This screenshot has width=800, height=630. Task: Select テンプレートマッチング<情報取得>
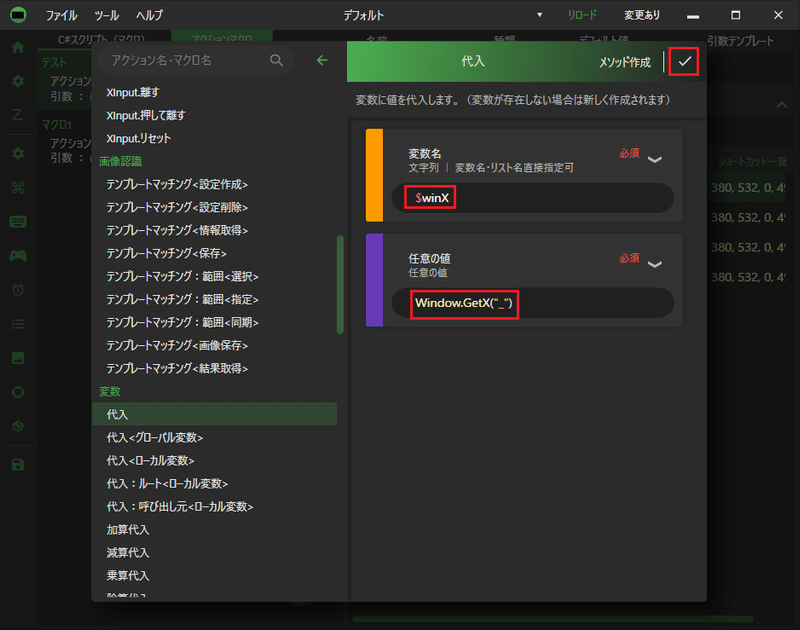tap(214, 230)
